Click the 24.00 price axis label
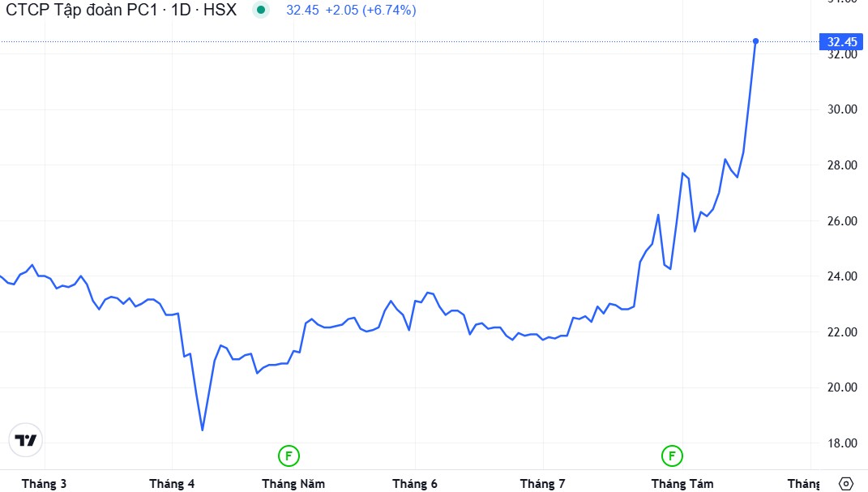Image resolution: width=868 pixels, height=492 pixels. point(840,276)
